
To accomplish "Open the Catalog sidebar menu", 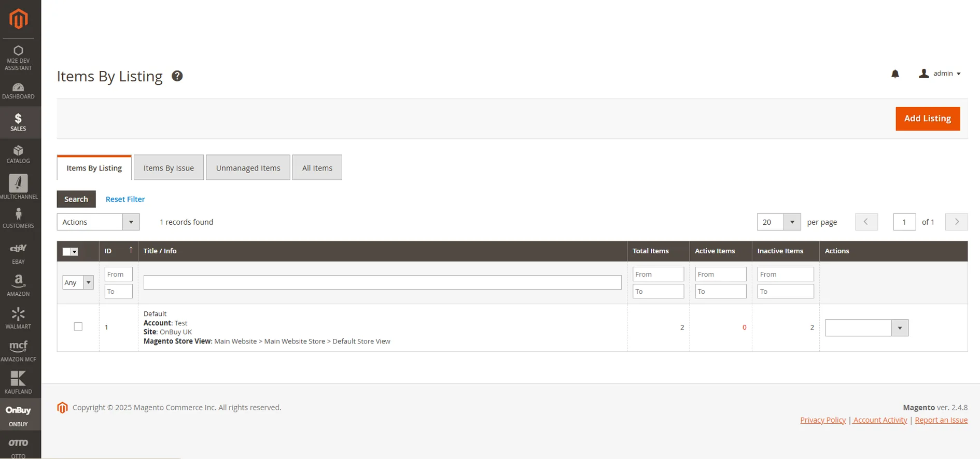I will click(19, 154).
